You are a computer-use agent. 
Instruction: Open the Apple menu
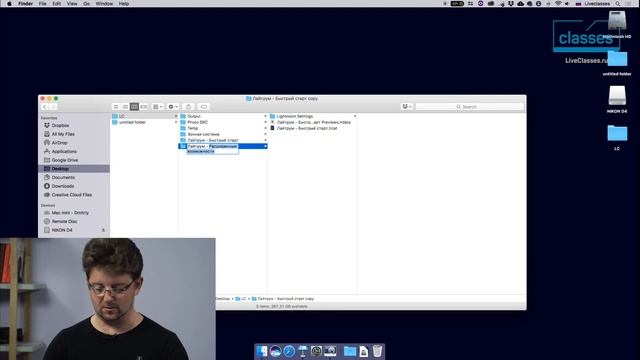[x=9, y=4]
